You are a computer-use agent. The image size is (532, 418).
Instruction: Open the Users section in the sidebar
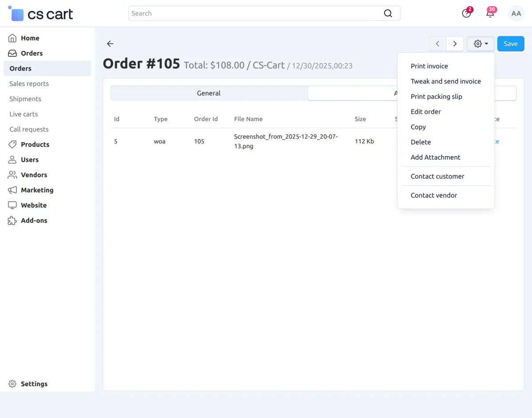pyautogui.click(x=30, y=160)
